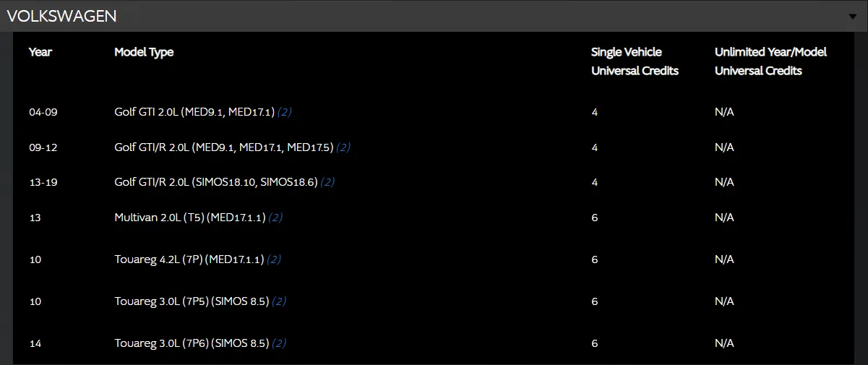Click the VOLKSWAGEN accordion header title
The image size is (868, 365).
tap(61, 16)
